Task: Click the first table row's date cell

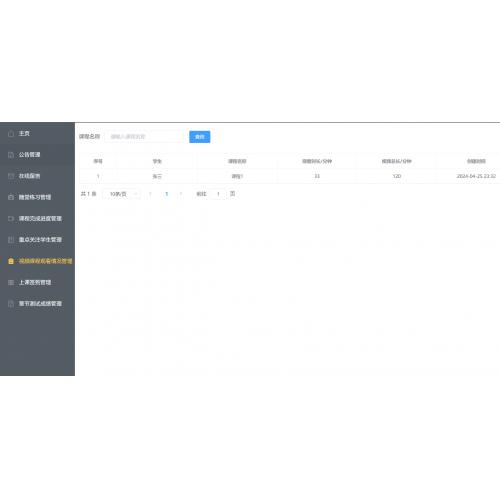Action: [476, 176]
